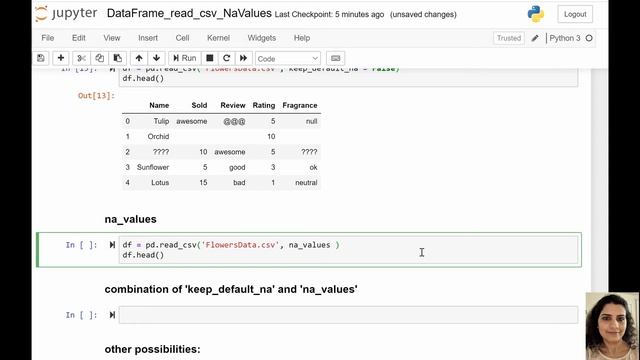Select the other possibilities heading
This screenshot has width=640, height=360.
153,349
